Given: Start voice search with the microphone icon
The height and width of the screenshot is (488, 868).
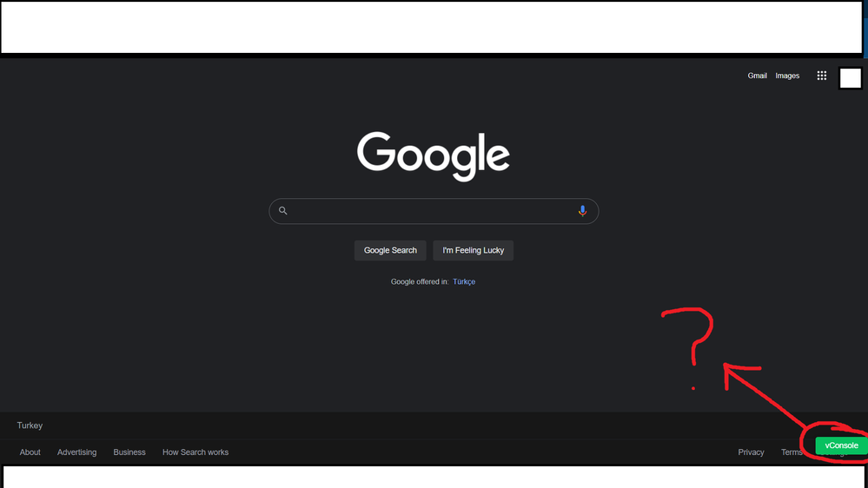Looking at the screenshot, I should click(582, 211).
